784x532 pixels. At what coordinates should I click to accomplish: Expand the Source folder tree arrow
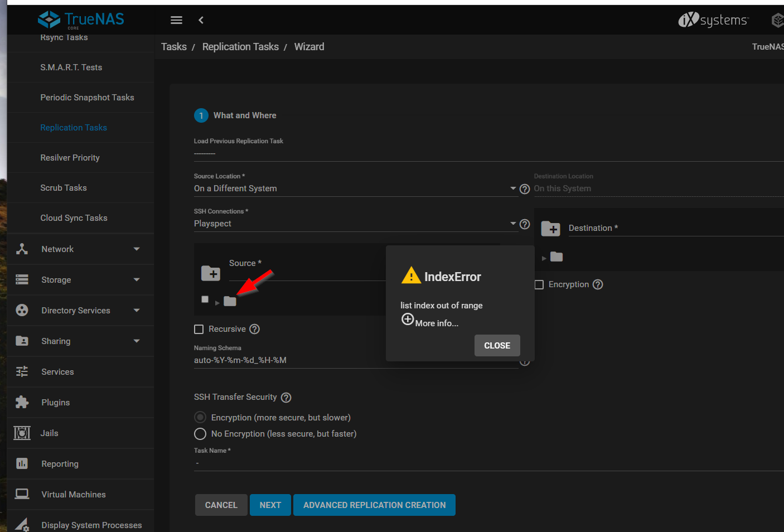tap(217, 303)
